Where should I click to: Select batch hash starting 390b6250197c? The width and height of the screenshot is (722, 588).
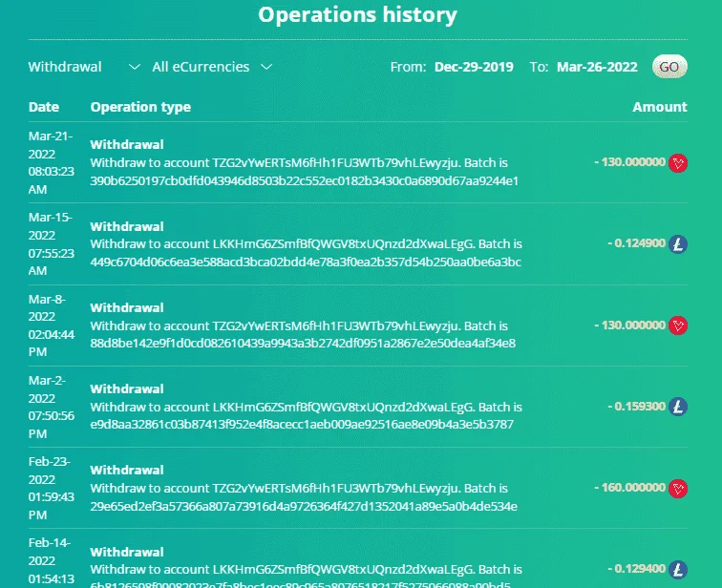pos(305,180)
